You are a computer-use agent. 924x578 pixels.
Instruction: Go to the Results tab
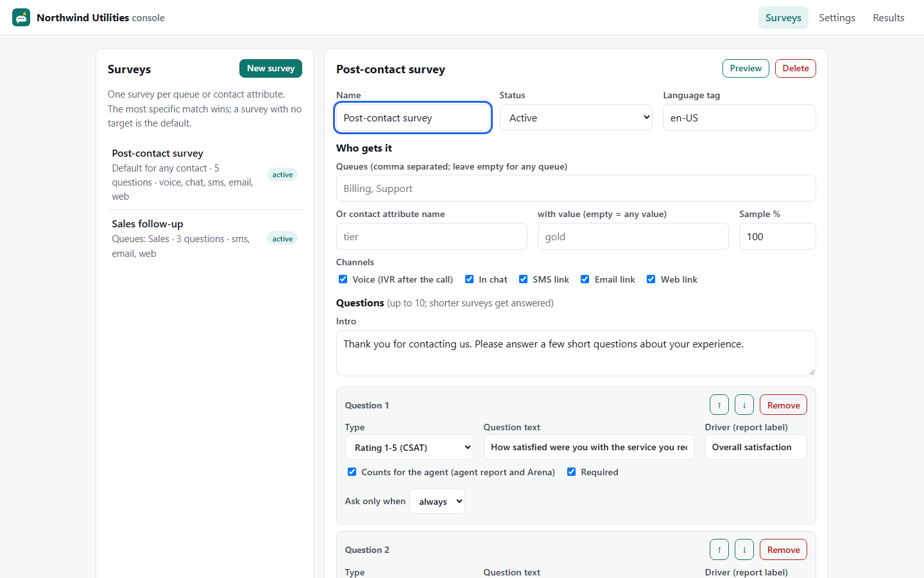pos(888,18)
